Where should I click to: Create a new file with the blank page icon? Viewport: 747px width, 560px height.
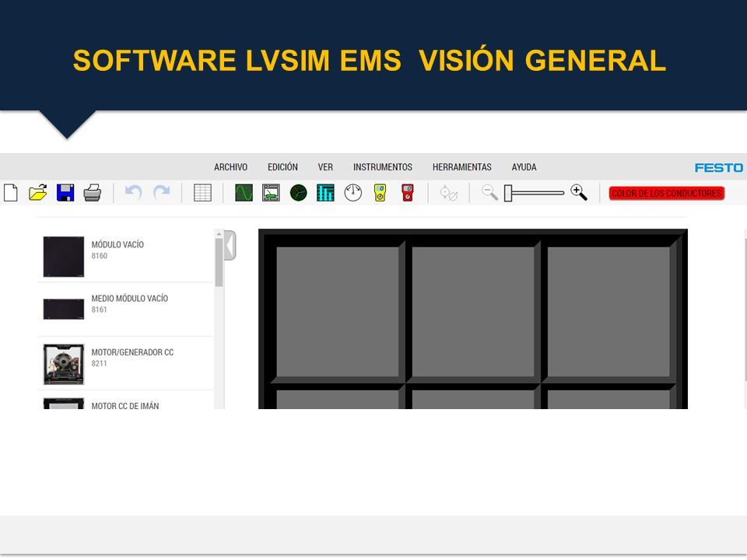point(10,193)
